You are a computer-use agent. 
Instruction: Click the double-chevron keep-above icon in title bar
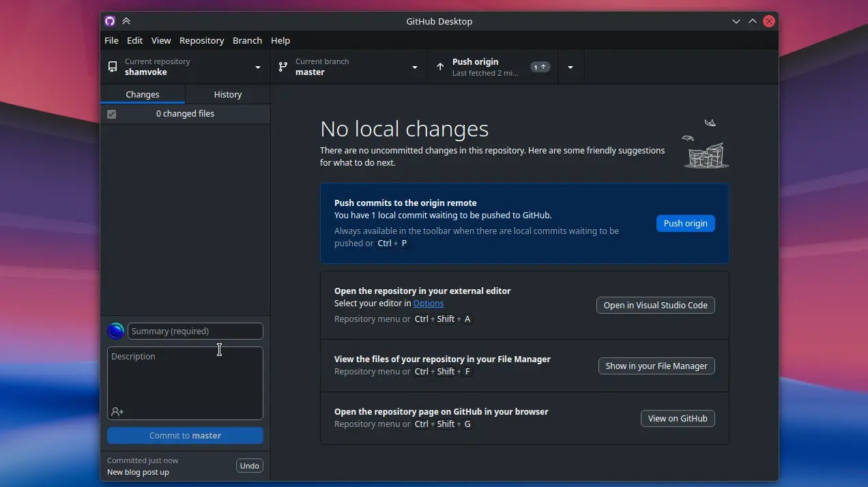pos(126,21)
